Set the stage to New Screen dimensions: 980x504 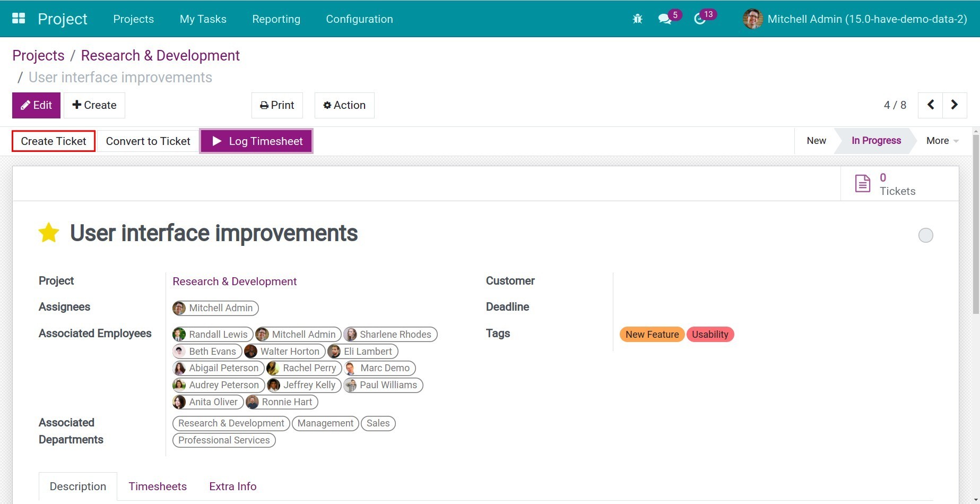tap(816, 140)
